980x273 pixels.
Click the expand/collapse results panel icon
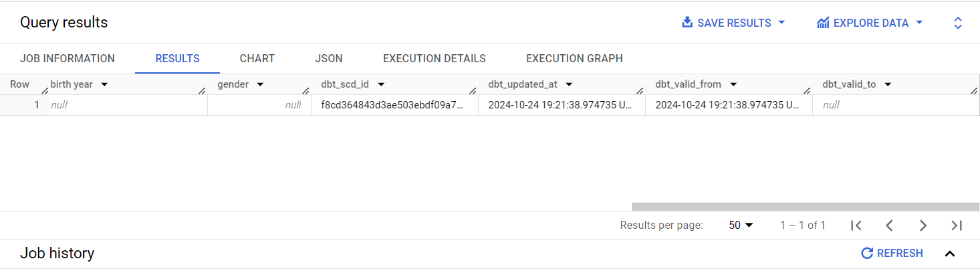[x=958, y=23]
